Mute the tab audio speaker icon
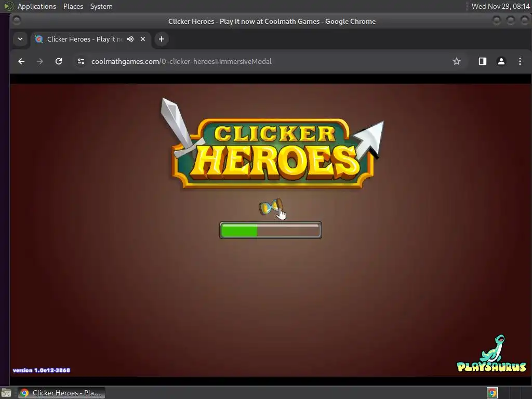532x399 pixels. coord(130,39)
